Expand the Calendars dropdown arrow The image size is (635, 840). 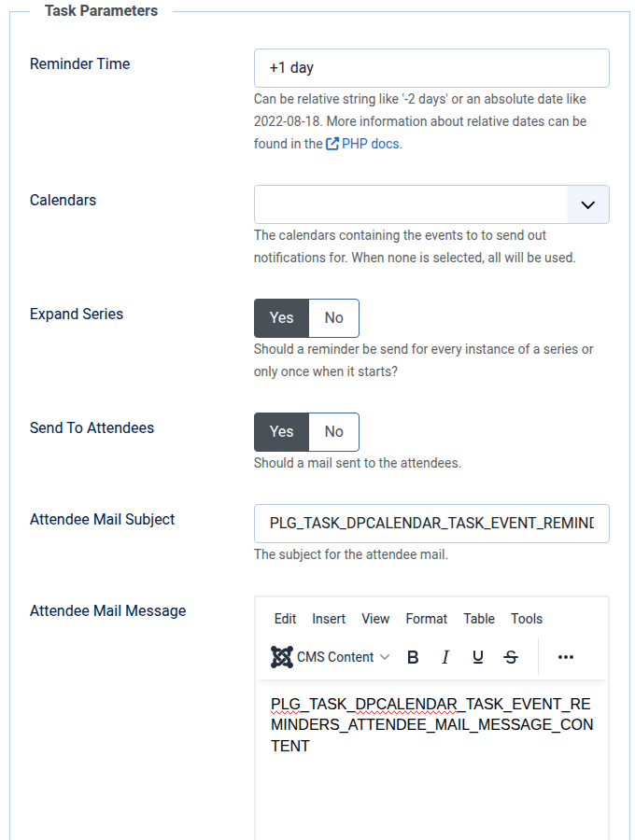pyautogui.click(x=588, y=204)
